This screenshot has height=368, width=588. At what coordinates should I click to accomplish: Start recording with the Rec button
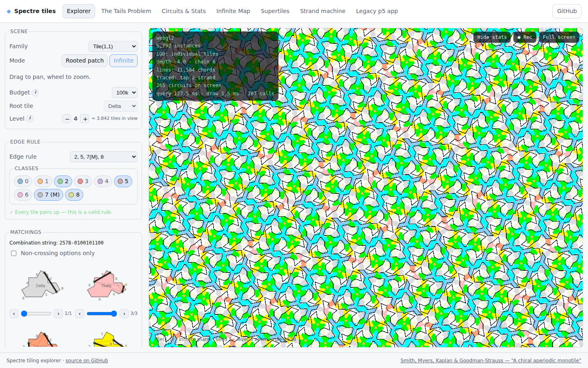[x=525, y=37]
